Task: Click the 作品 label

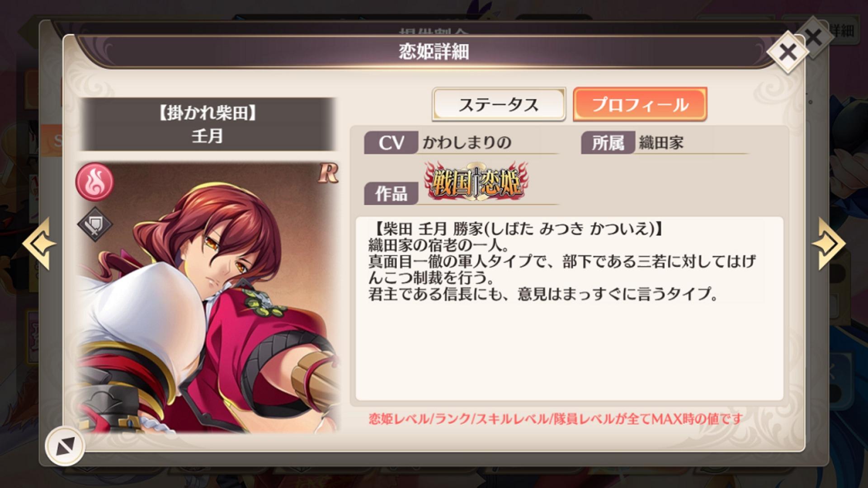Action: click(x=391, y=193)
